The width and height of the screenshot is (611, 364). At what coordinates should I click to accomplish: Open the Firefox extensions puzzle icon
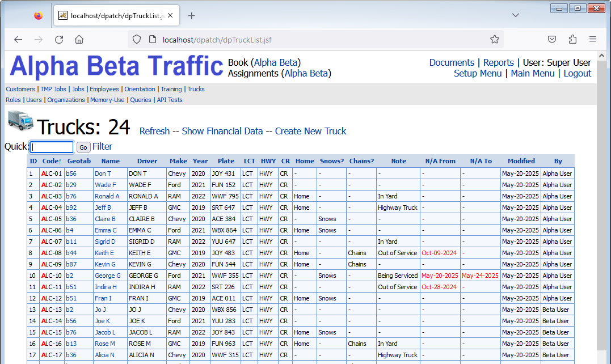572,39
